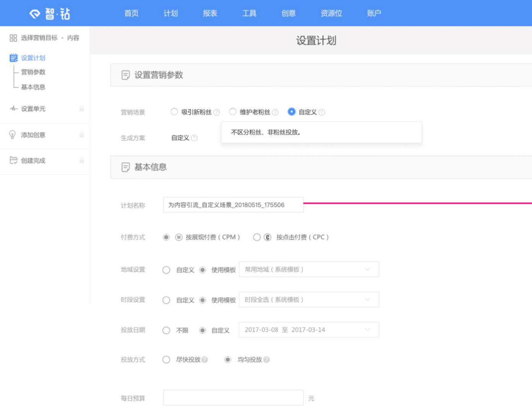The width and height of the screenshot is (532, 413).
Task: Go to the 报表 menu tab
Action: click(210, 13)
